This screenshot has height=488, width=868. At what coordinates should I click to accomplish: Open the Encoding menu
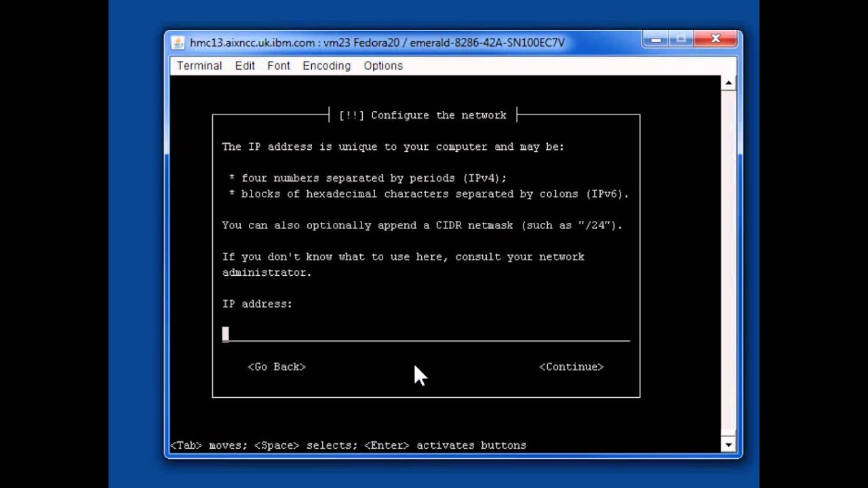326,66
